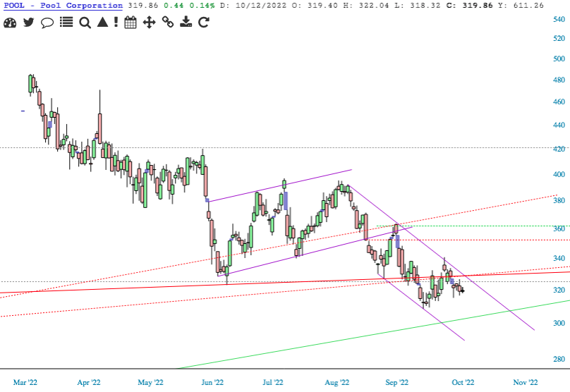Viewport: 570px width, 392px height.
Task: Click the 540 price axis label
Action: pos(559,19)
